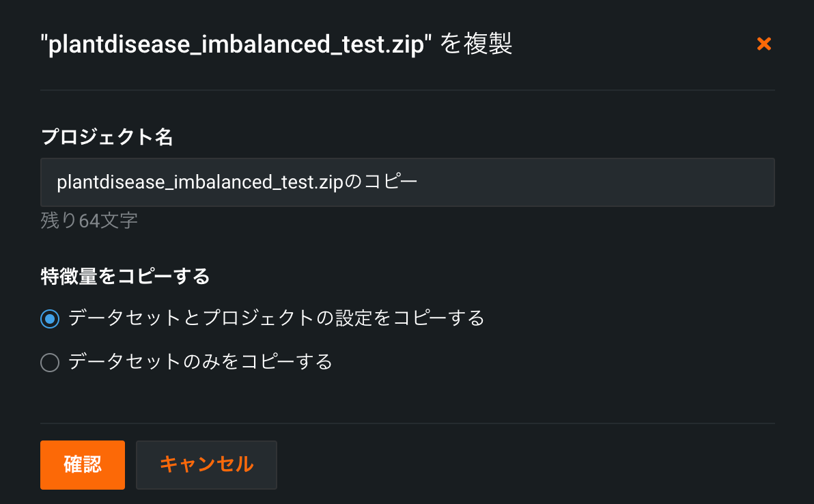Select the データセットとプロジェクトの設定をコピーする radio button
This screenshot has height=504, width=814.
50,319
